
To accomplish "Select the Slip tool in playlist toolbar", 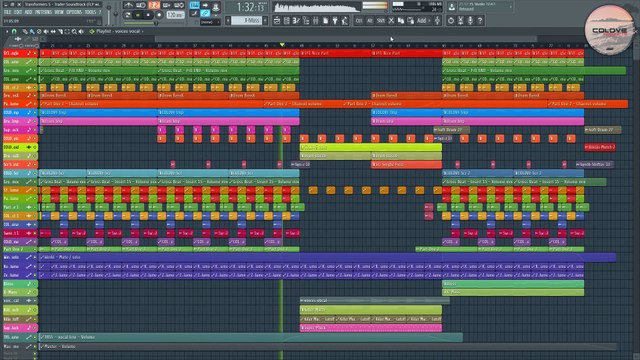I will (x=53, y=31).
